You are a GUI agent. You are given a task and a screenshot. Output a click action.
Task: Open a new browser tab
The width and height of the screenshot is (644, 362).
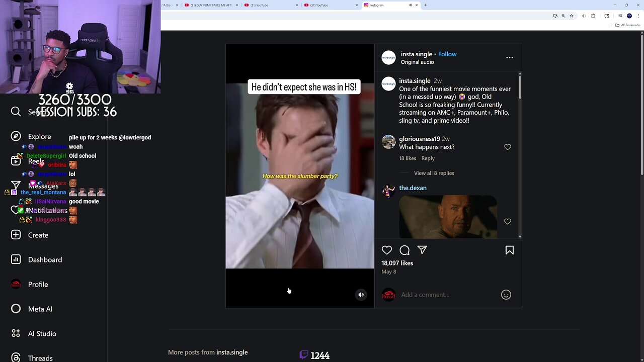(x=426, y=5)
